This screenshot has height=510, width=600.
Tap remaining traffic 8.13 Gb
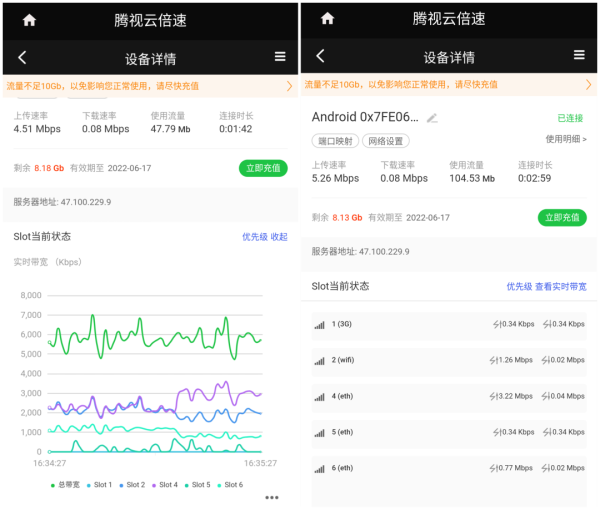[347, 218]
